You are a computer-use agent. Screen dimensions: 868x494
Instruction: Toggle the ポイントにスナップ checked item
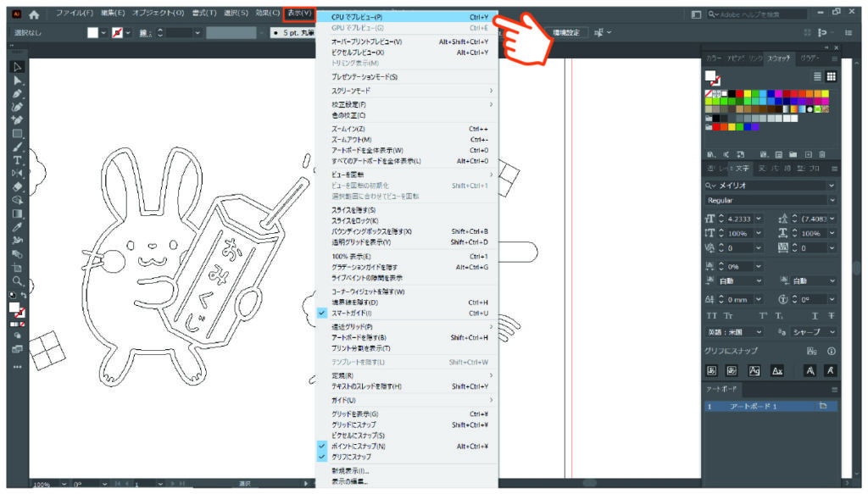point(407,446)
